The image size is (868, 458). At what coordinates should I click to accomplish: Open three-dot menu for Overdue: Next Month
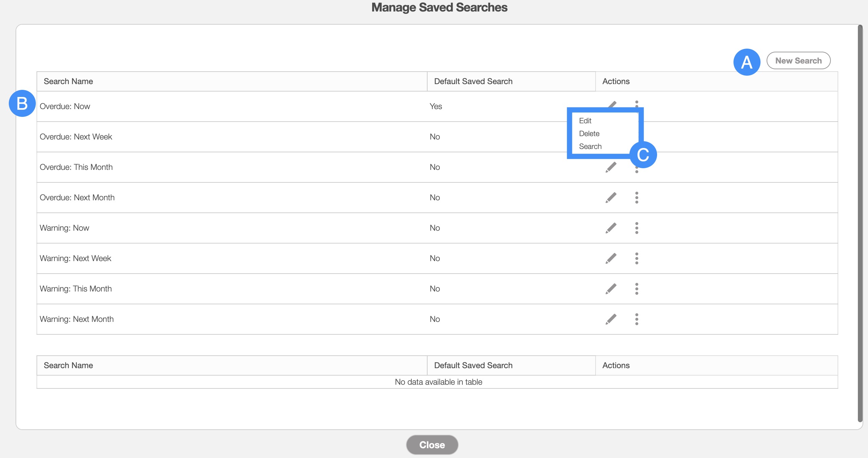click(x=636, y=198)
